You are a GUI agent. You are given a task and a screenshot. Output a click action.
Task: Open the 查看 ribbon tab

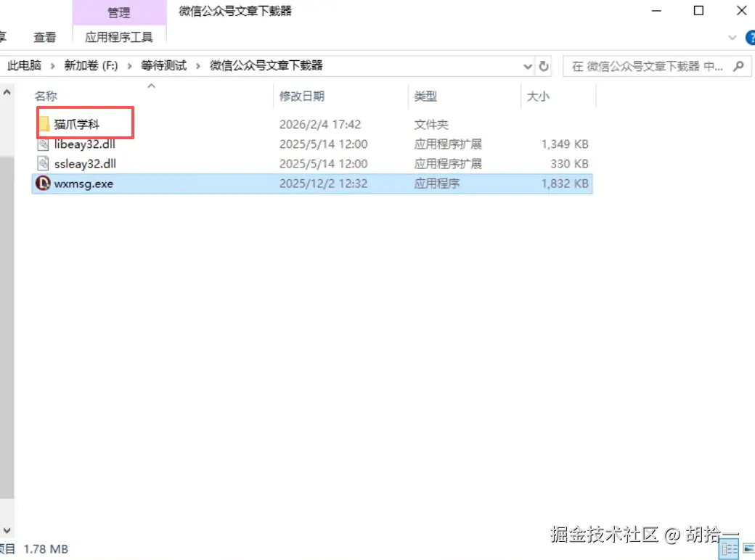45,37
